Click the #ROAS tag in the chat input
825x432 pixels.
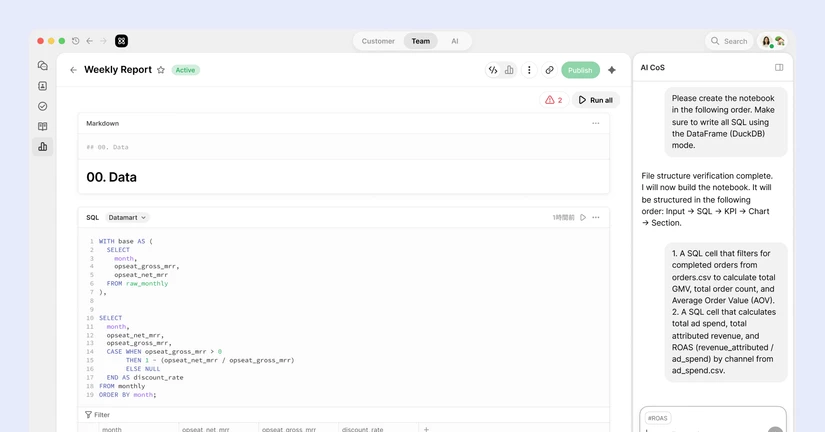657,418
